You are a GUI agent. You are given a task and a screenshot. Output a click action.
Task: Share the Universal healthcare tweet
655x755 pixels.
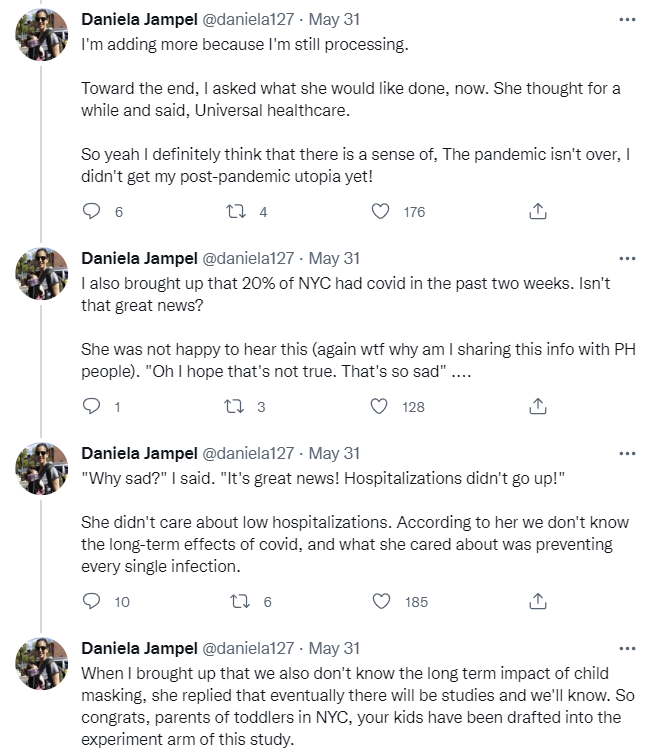click(x=537, y=211)
